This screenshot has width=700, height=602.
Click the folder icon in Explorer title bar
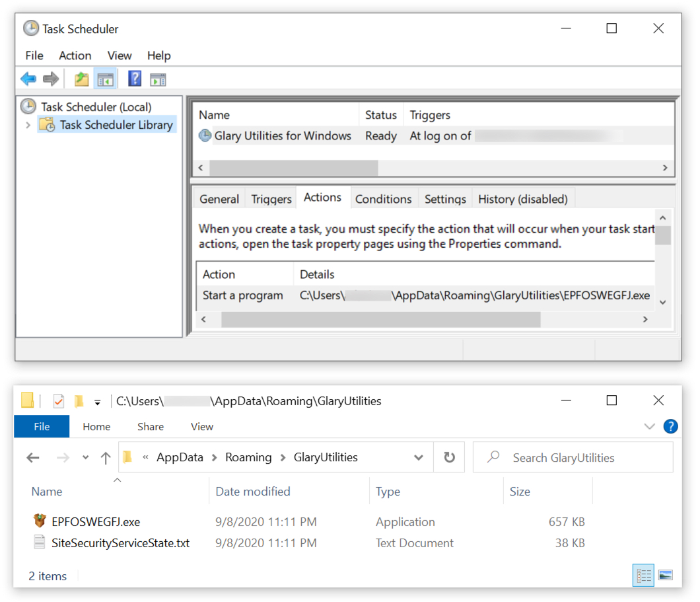tap(28, 400)
